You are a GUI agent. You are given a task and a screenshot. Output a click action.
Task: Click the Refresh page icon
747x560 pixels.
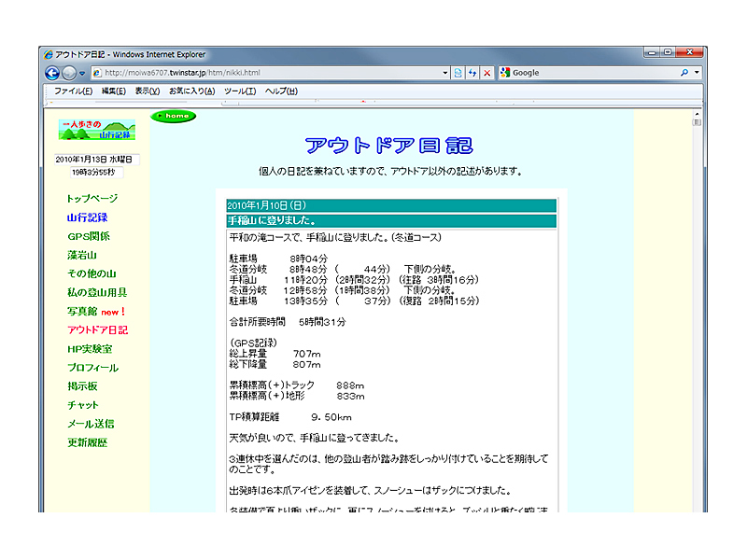(x=472, y=73)
